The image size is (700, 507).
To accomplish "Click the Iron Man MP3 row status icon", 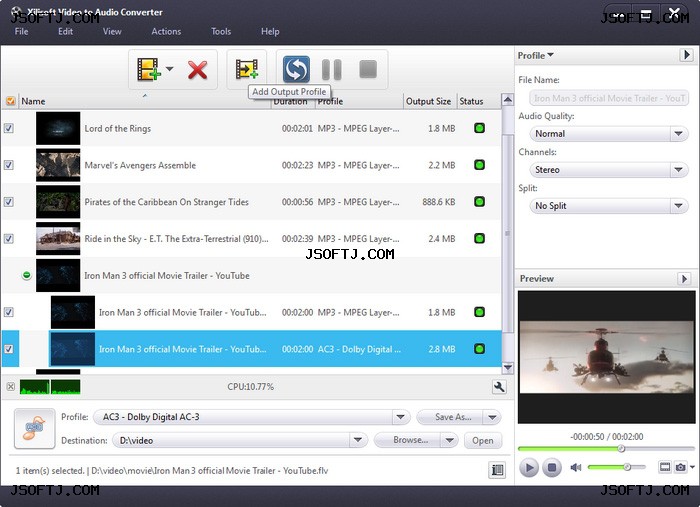I will pos(479,312).
